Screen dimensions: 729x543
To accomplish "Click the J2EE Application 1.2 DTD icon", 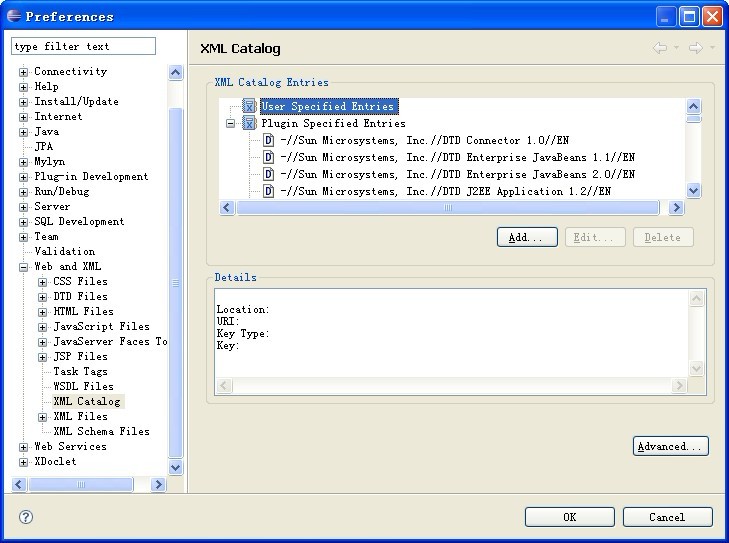I will pyautogui.click(x=268, y=191).
